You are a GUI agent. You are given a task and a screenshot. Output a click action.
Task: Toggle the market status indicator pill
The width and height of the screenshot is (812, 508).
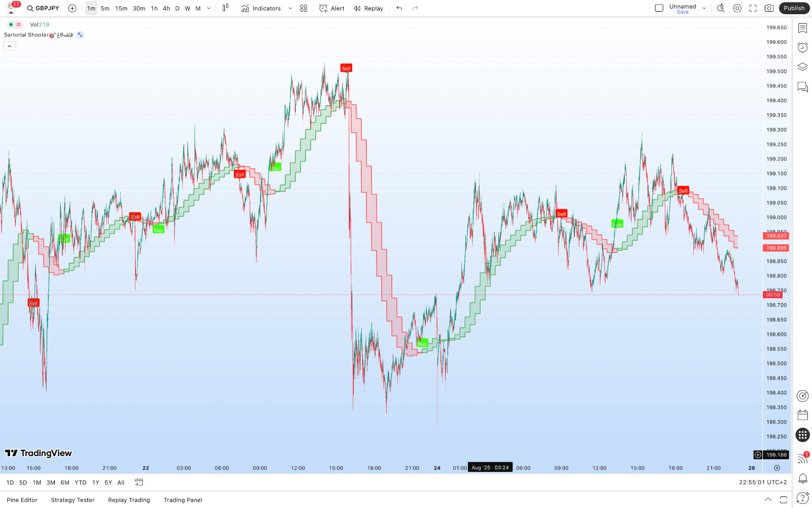click(x=15, y=24)
